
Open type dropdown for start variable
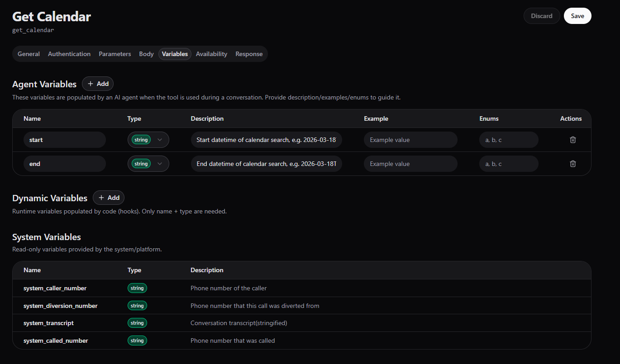click(148, 140)
